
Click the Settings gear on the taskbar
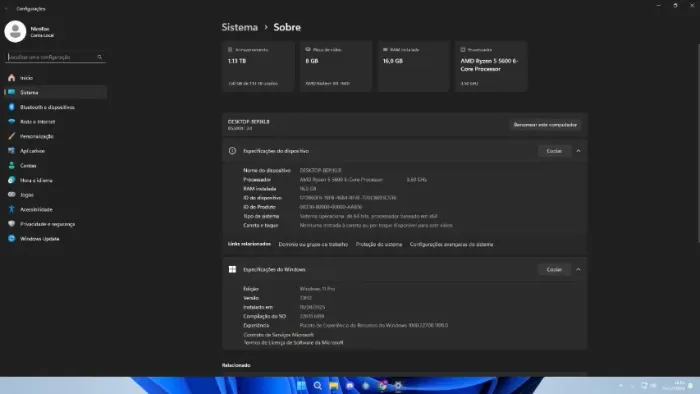(398, 386)
